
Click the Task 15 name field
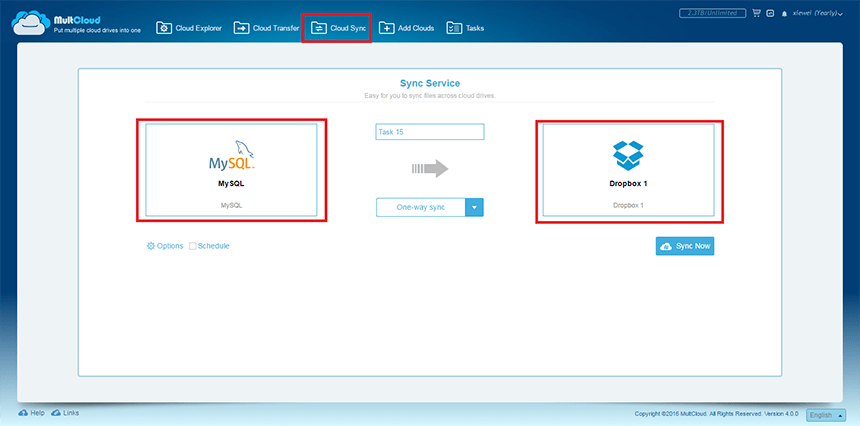click(x=429, y=132)
